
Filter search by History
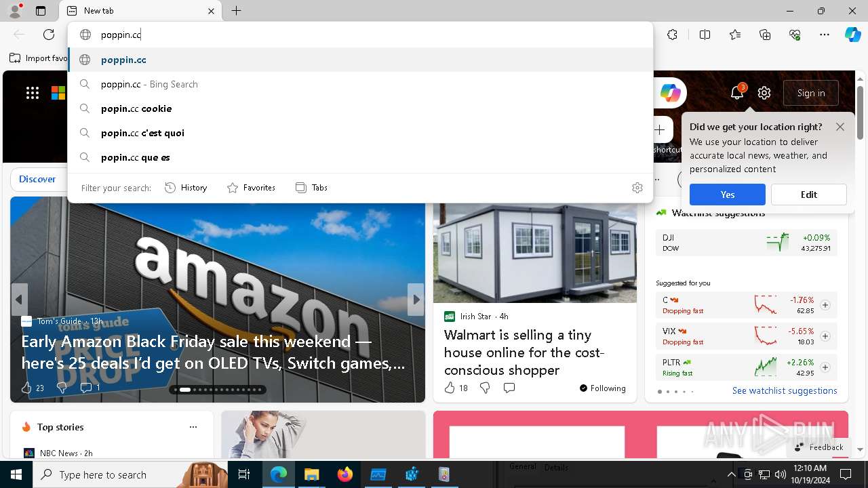pos(186,188)
